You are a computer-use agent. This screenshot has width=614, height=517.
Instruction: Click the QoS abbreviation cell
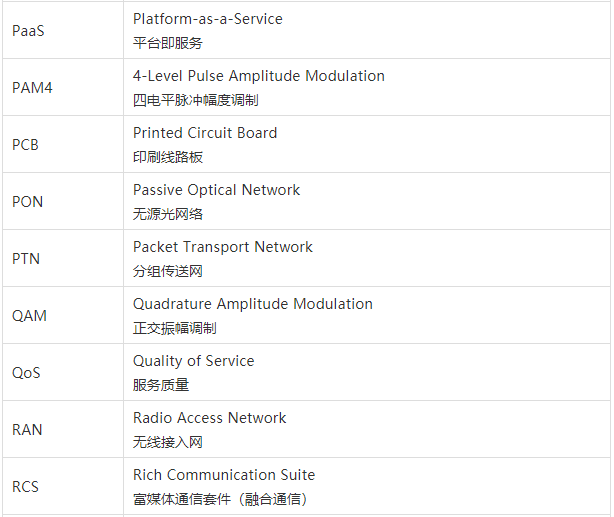pos(63,372)
